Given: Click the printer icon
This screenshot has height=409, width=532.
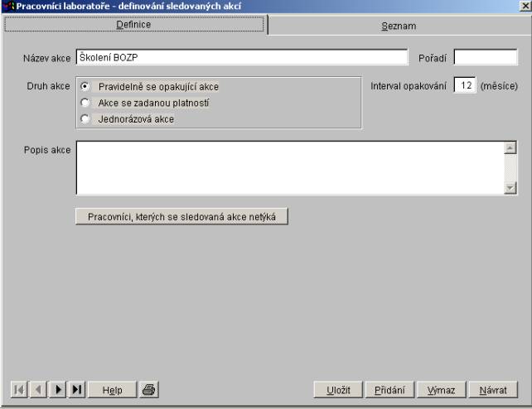Looking at the screenshot, I should tap(148, 389).
